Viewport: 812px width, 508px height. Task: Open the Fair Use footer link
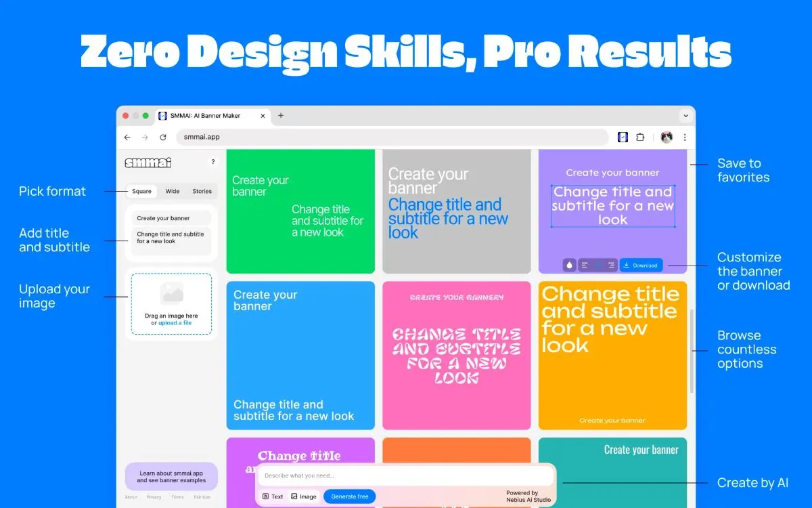click(202, 497)
